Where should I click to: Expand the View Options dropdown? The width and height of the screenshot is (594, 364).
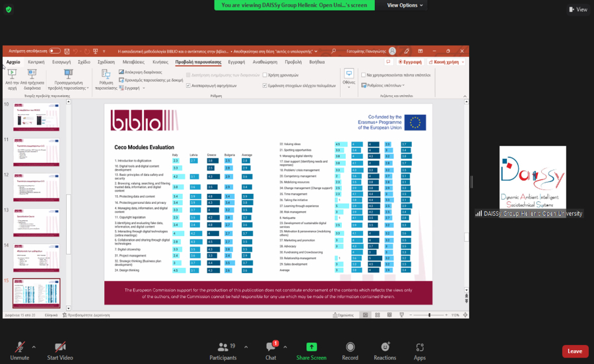click(x=405, y=5)
